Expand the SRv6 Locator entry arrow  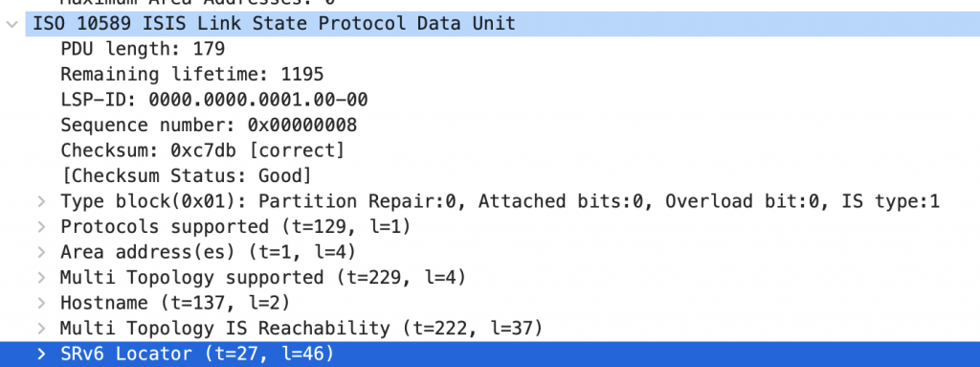[41, 354]
